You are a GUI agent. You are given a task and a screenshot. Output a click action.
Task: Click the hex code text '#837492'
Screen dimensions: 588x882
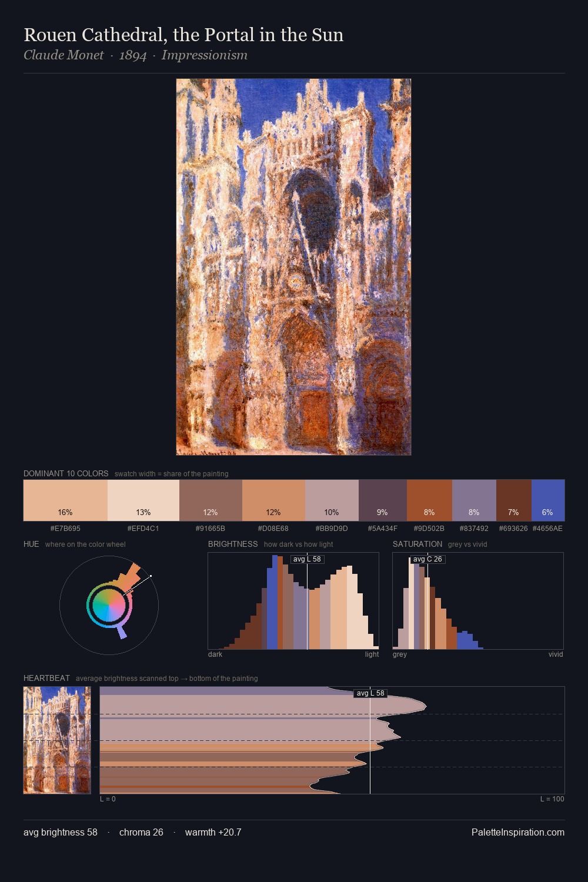click(474, 528)
